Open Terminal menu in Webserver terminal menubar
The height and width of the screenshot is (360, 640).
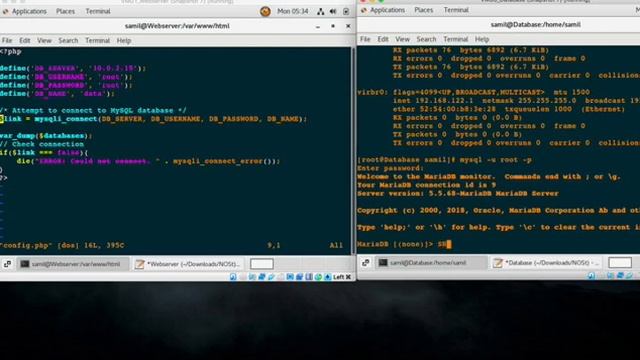click(x=98, y=40)
